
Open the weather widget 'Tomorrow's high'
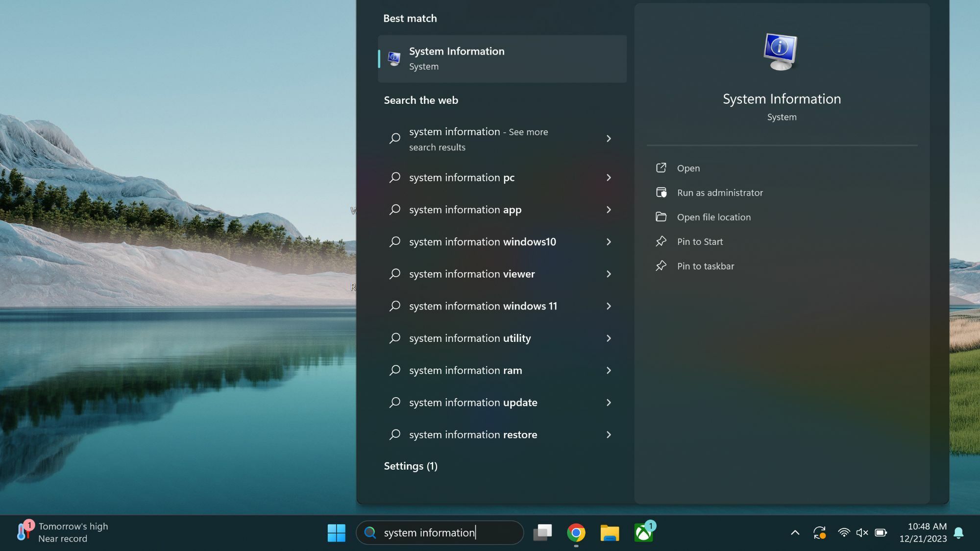tap(61, 532)
